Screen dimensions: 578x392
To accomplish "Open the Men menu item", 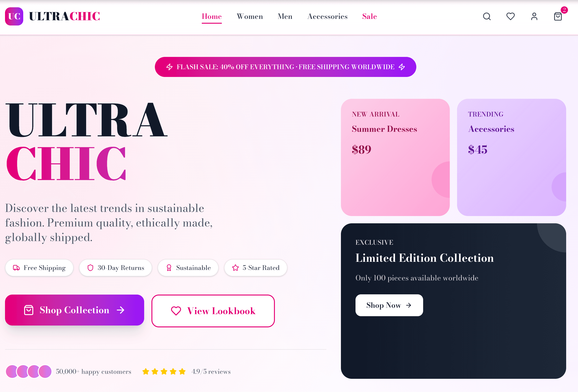I will tap(285, 16).
